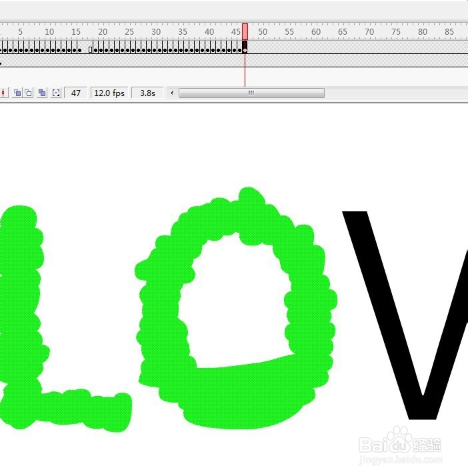Select keyframe at frame 5 in top layer
Screen dimensions: 468x476
21,47
